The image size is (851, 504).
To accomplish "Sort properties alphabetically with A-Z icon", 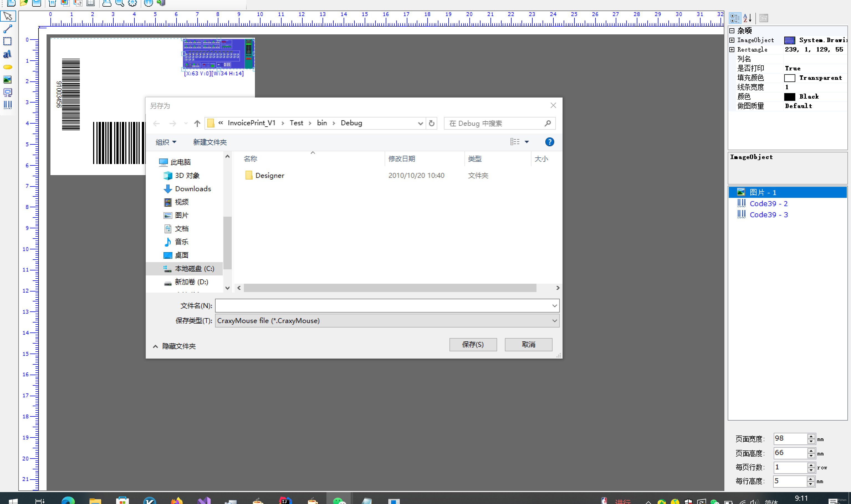I will coord(747,18).
